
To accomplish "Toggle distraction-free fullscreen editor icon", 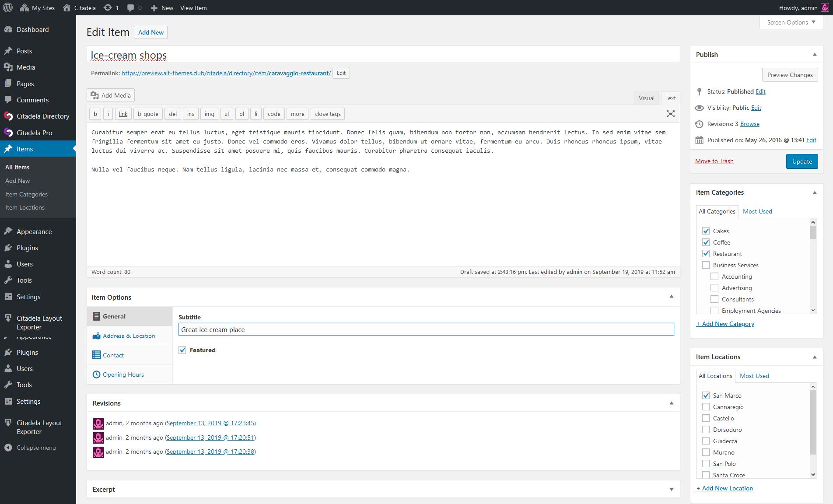I will 670,114.
